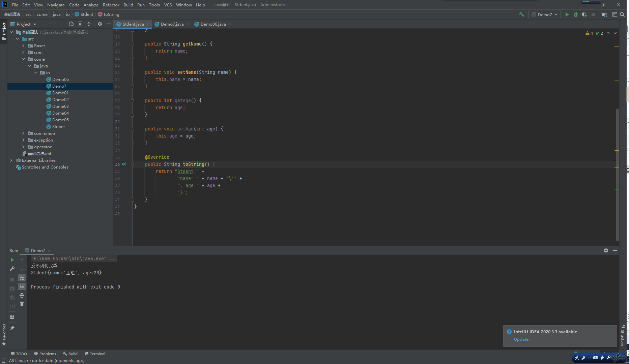Open the Demo7 run configuration dropdown

click(x=544, y=14)
